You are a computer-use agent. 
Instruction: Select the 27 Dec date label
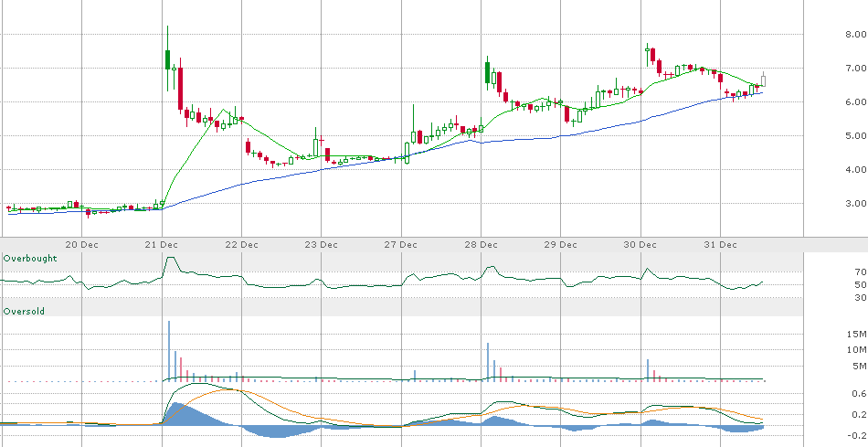tap(401, 245)
